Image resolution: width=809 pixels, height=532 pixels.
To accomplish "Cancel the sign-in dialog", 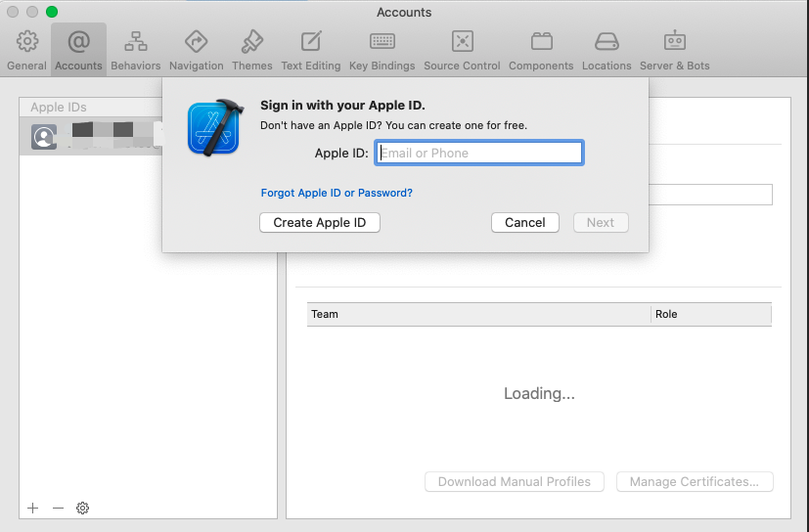I will [x=524, y=222].
